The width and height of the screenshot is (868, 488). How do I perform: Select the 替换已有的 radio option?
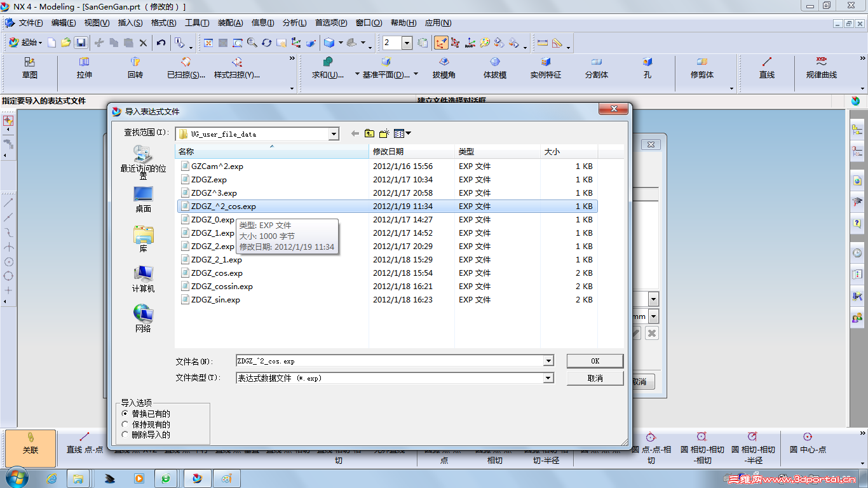[x=125, y=414]
